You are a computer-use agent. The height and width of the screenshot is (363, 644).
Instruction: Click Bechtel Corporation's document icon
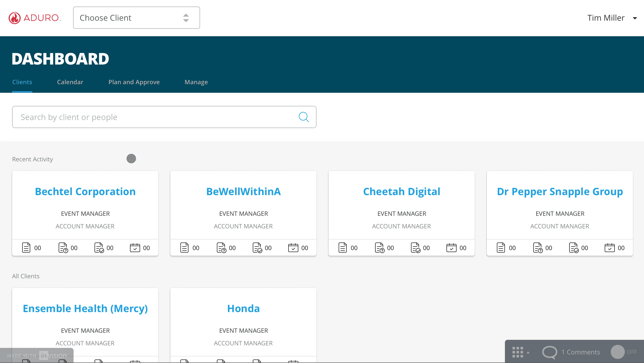point(26,248)
